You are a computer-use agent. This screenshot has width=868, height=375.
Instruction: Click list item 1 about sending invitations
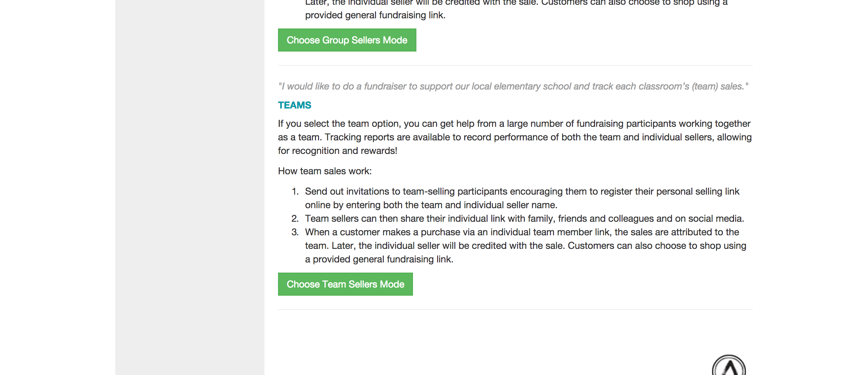[522, 191]
